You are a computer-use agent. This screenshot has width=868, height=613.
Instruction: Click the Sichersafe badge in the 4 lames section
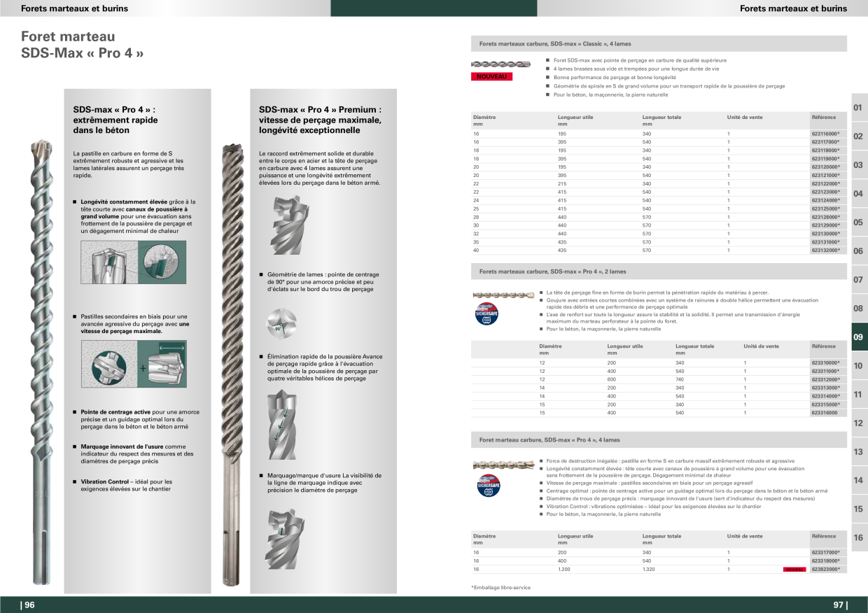coord(488,484)
